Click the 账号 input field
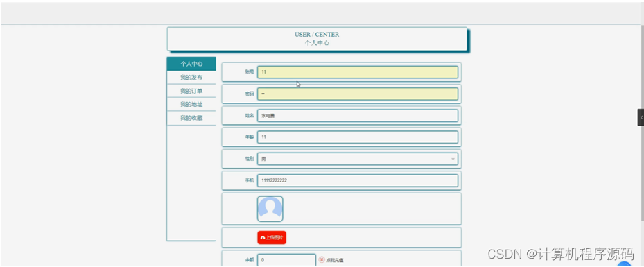 358,72
